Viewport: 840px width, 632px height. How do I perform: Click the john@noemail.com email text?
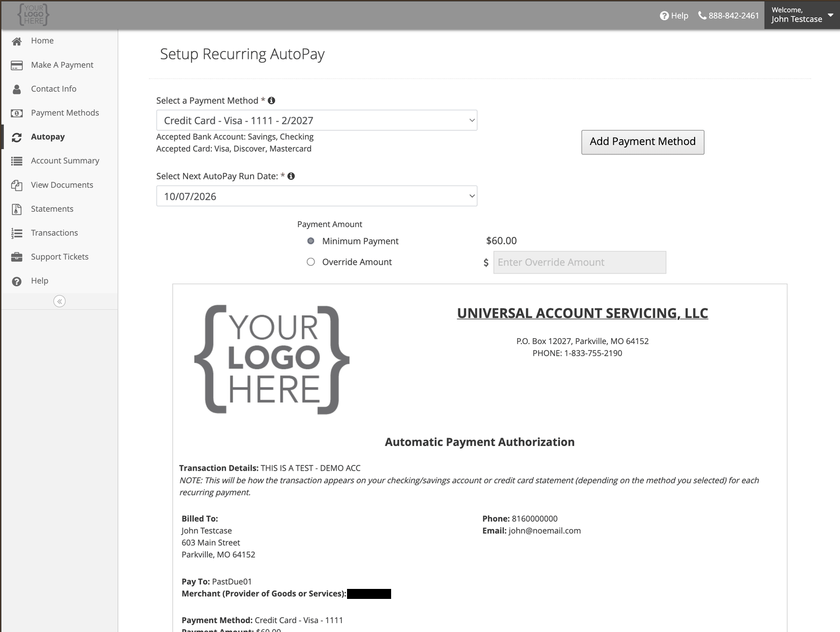click(x=544, y=531)
